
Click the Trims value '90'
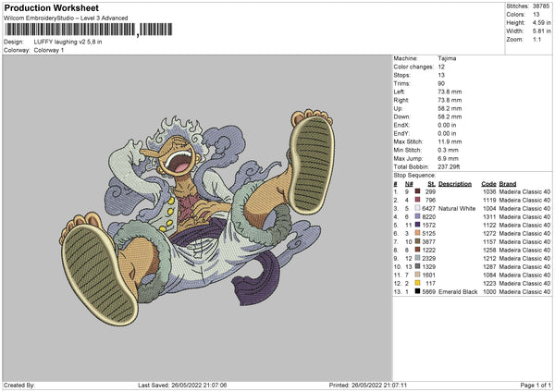[x=441, y=83]
